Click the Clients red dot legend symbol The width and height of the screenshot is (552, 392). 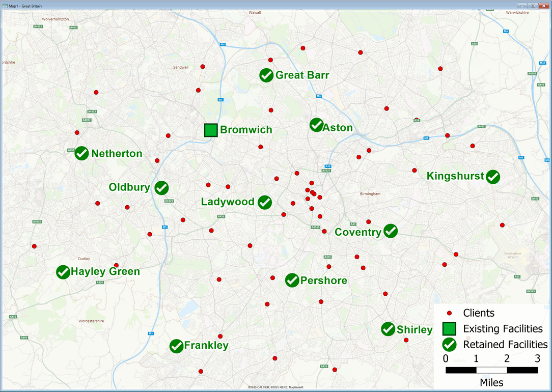pos(449,313)
